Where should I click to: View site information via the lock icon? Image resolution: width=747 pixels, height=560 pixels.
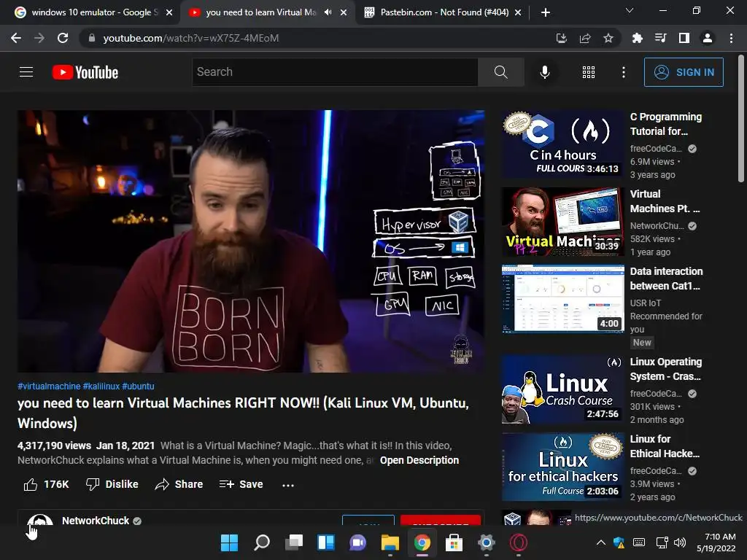coord(92,38)
